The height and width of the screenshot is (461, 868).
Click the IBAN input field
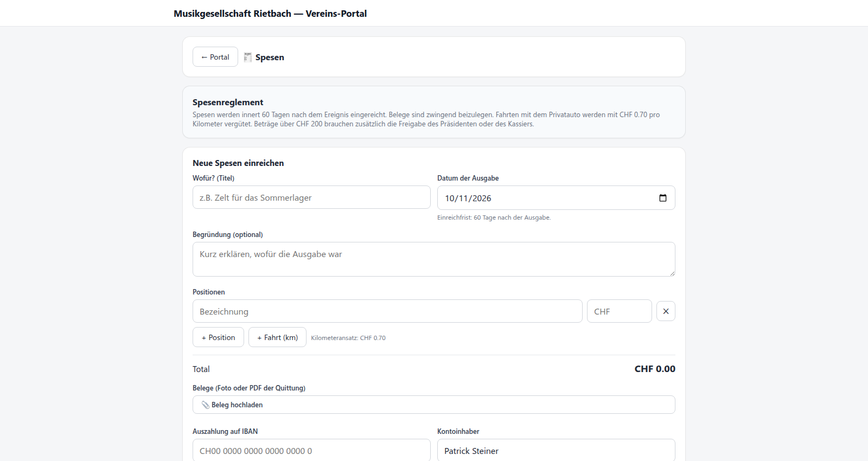tap(311, 450)
